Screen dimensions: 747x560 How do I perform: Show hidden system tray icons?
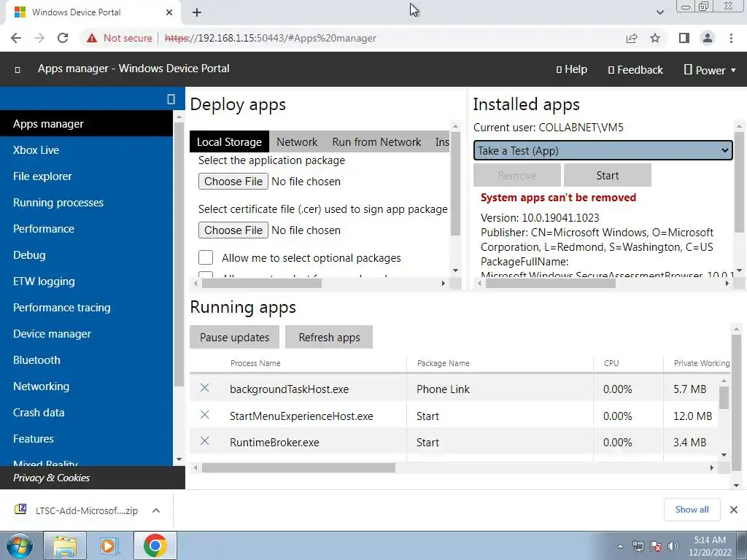pos(620,546)
